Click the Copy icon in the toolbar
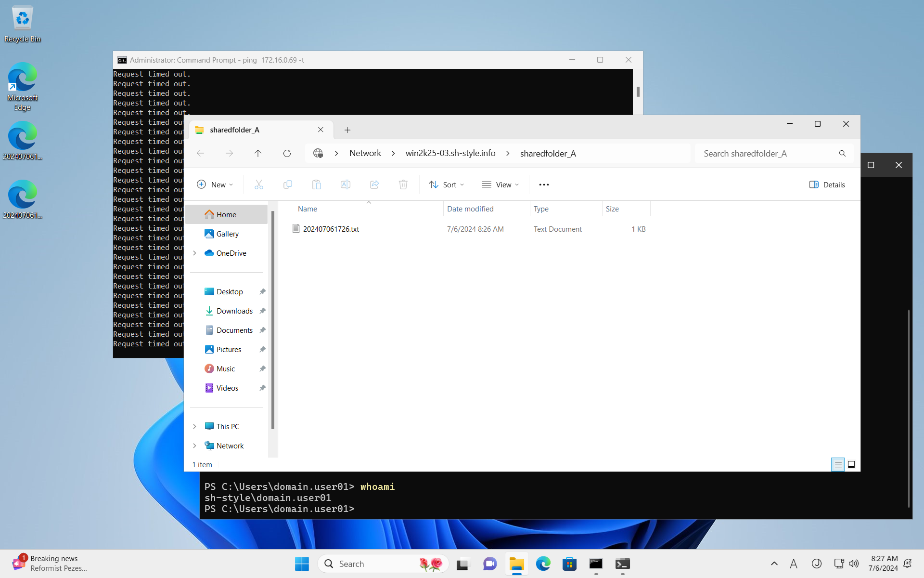 288,184
